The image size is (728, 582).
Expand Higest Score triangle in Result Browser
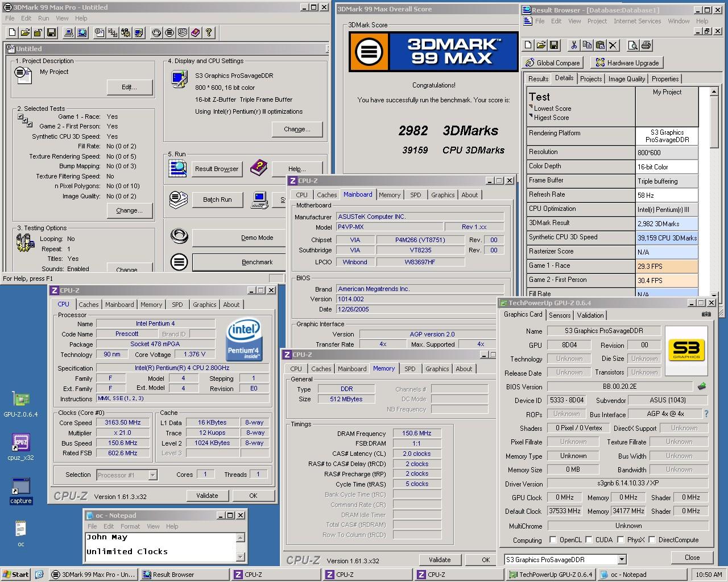pyautogui.click(x=531, y=116)
